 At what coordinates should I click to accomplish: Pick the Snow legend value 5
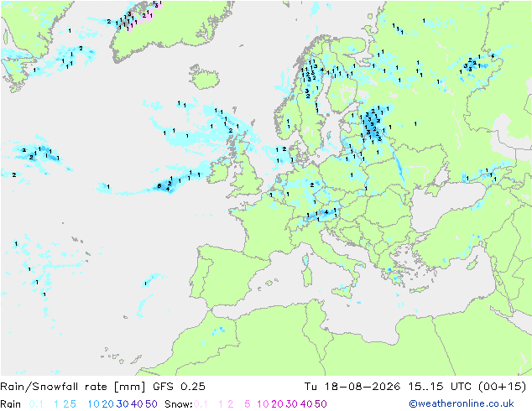tap(248, 404)
